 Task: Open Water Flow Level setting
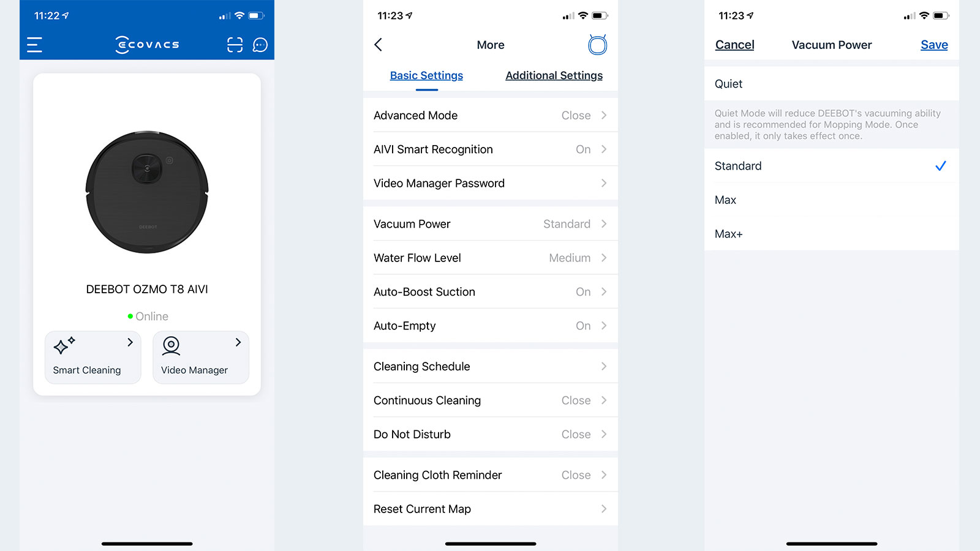click(x=491, y=258)
